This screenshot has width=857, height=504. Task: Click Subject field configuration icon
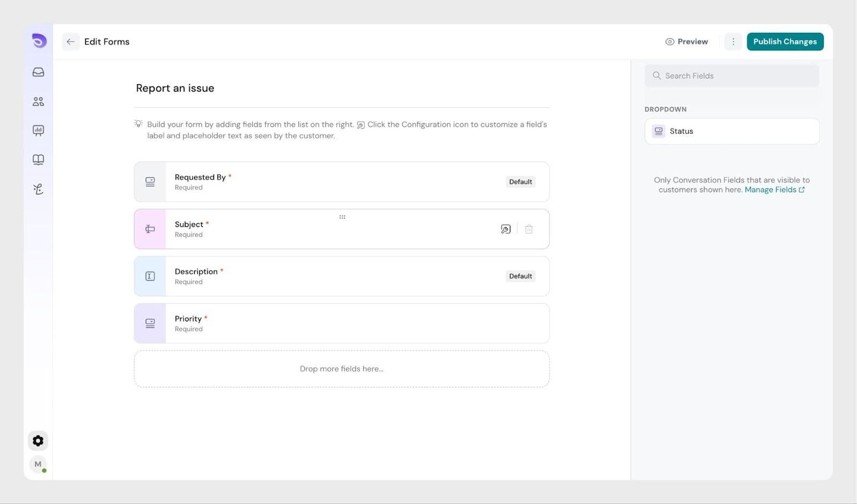(506, 229)
